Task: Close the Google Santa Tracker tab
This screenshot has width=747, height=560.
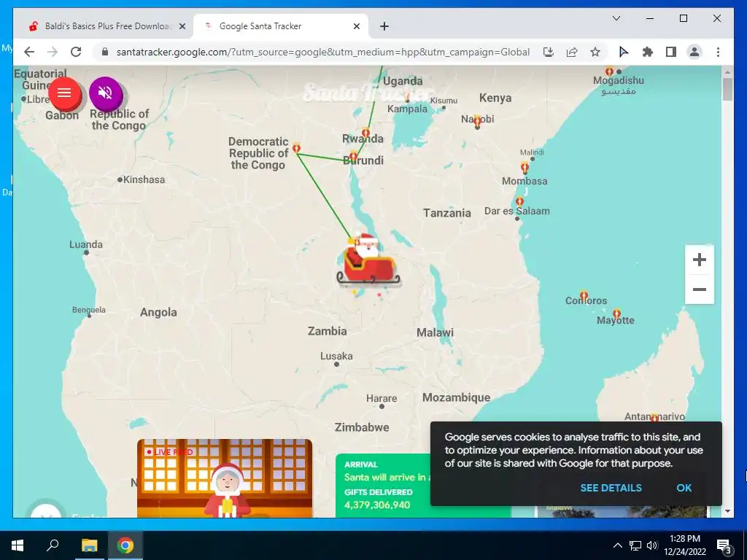Action: click(x=356, y=27)
